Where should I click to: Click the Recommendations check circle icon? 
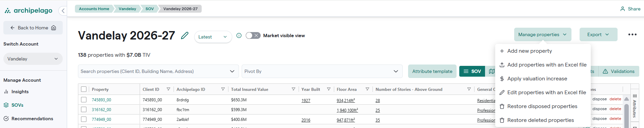6,119
